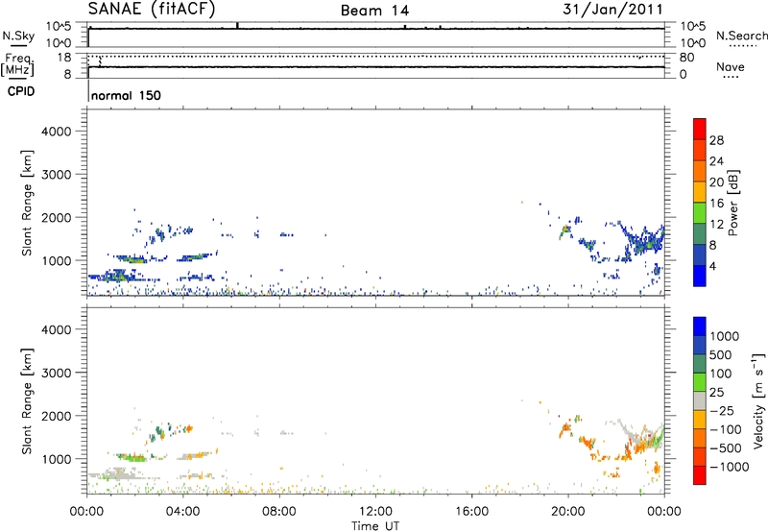Image resolution: width=768 pixels, height=532 pixels.
Task: Click the 28 tick on the power colorbar
Action: [x=716, y=140]
